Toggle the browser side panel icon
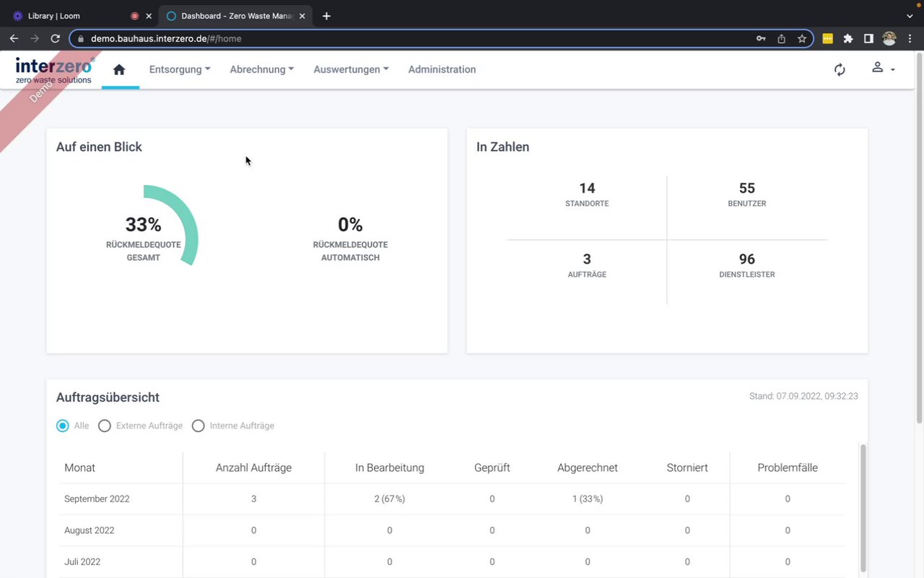The image size is (924, 578). click(x=868, y=39)
